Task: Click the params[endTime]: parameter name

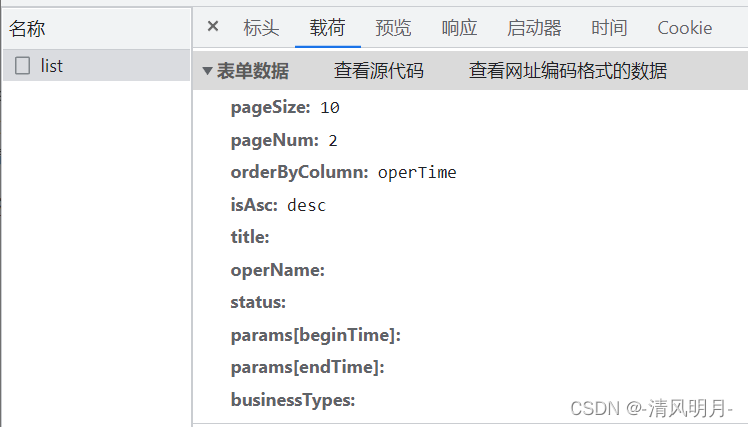Action: click(308, 367)
